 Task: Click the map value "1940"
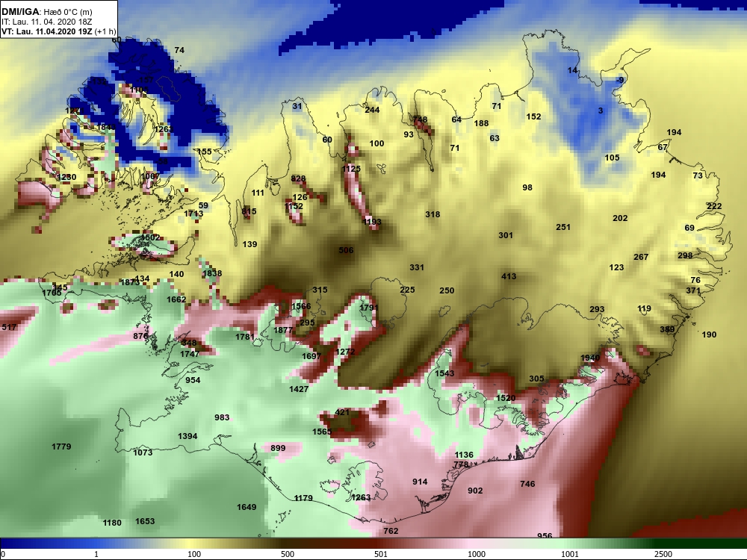click(590, 358)
